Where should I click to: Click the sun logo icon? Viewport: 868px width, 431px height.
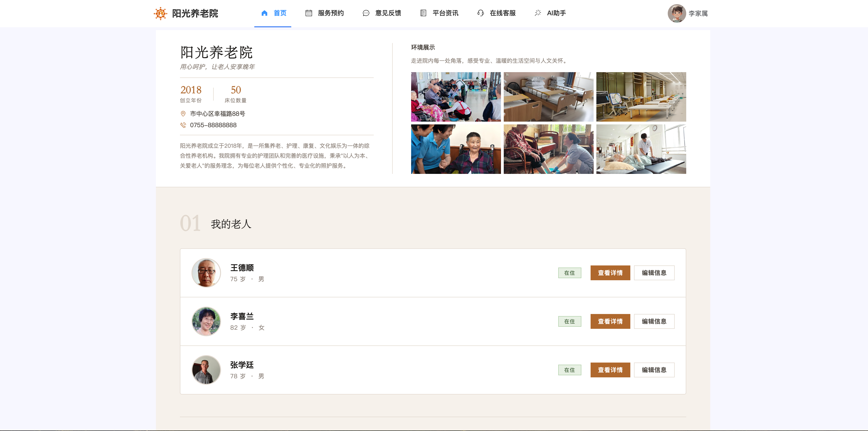(x=160, y=13)
